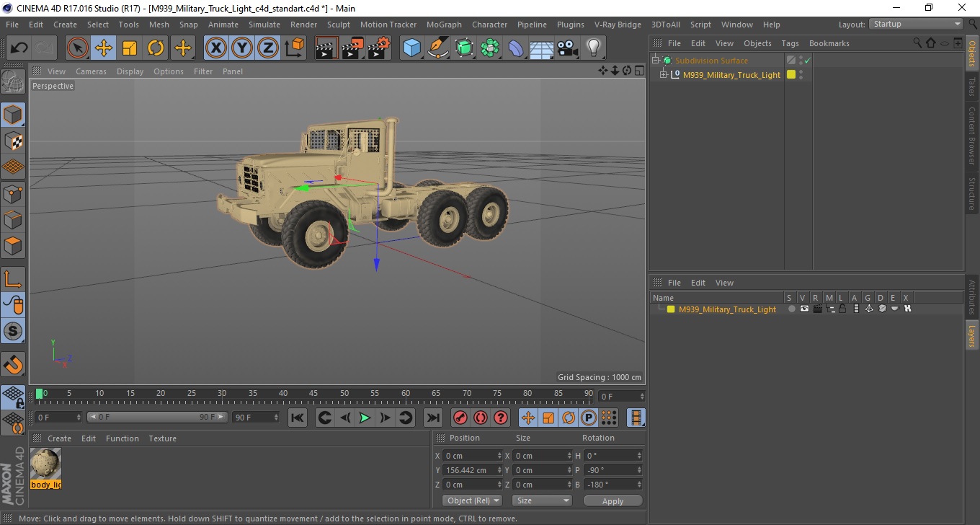Switch to Polygons mode

[x=13, y=246]
